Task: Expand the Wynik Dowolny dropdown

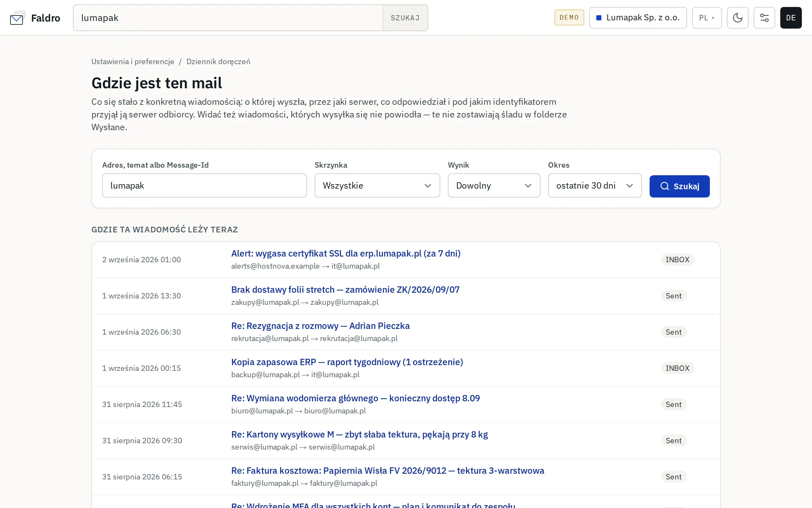Action: pyautogui.click(x=494, y=185)
